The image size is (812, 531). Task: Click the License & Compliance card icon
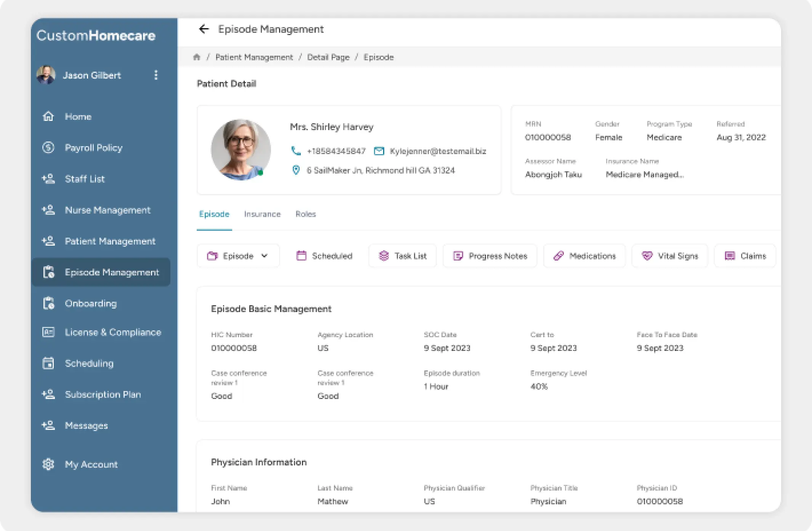click(48, 332)
